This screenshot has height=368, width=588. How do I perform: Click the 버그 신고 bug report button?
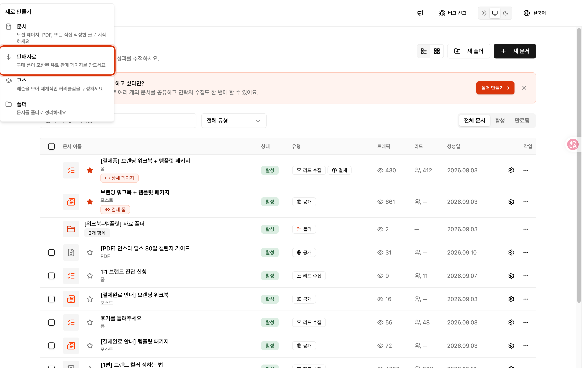coord(452,13)
